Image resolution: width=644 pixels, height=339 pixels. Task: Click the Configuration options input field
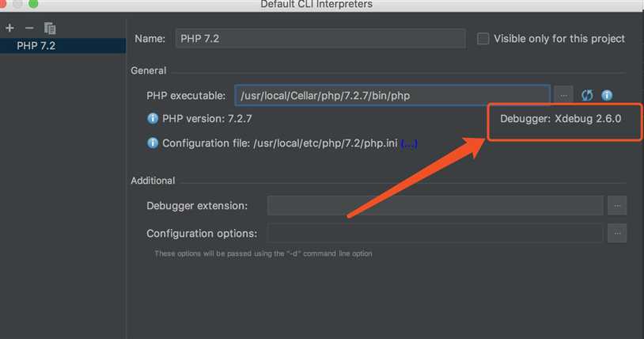point(435,234)
